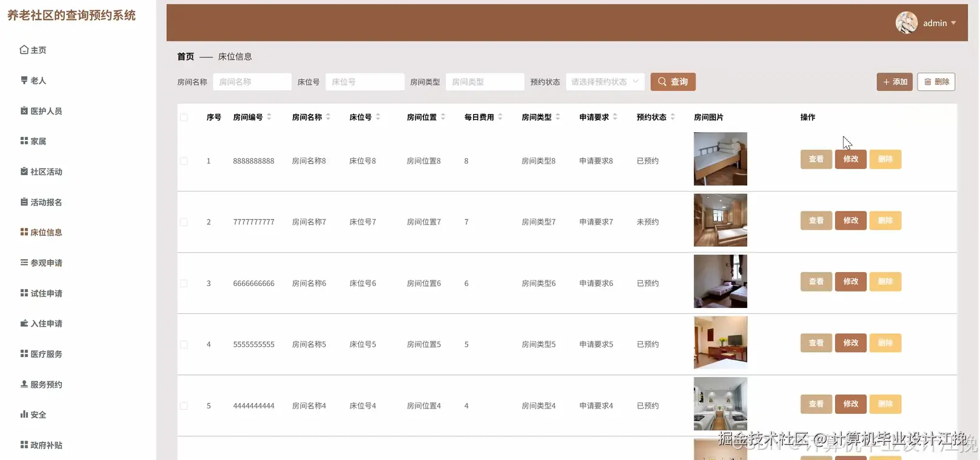The image size is (980, 460).
Task: Select the checkbox for row 4444444444
Action: tap(184, 406)
